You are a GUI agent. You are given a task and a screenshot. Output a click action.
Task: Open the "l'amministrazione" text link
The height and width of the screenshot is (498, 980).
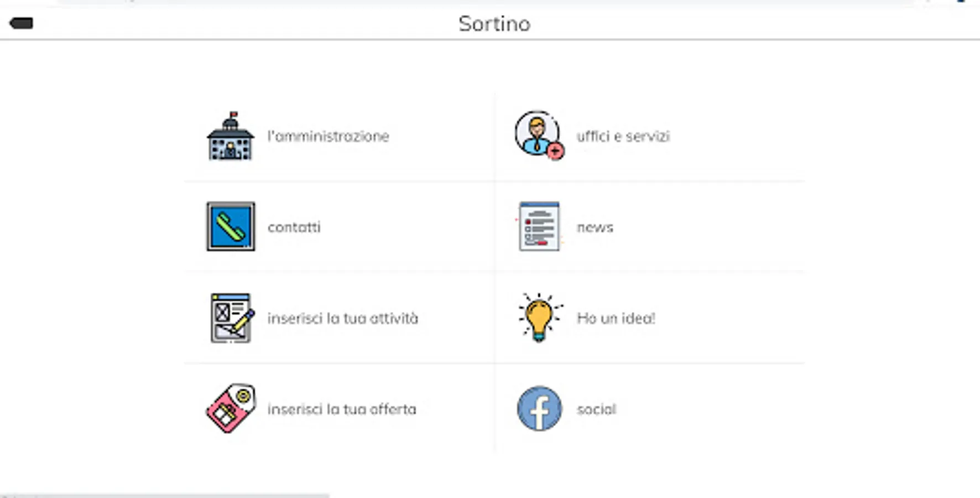coord(328,136)
